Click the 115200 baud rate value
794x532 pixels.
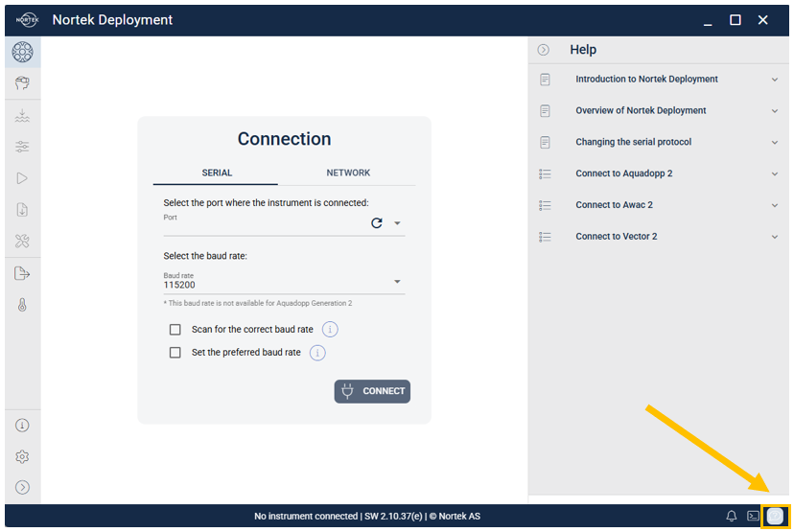pos(179,285)
